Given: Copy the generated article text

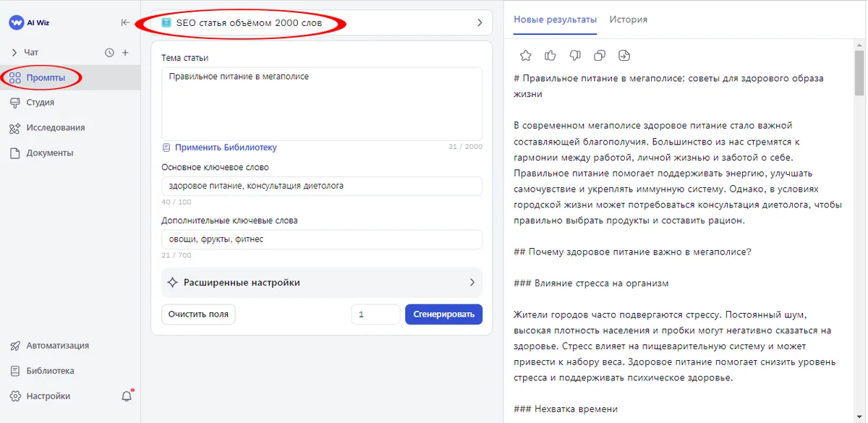Looking at the screenshot, I should (600, 55).
